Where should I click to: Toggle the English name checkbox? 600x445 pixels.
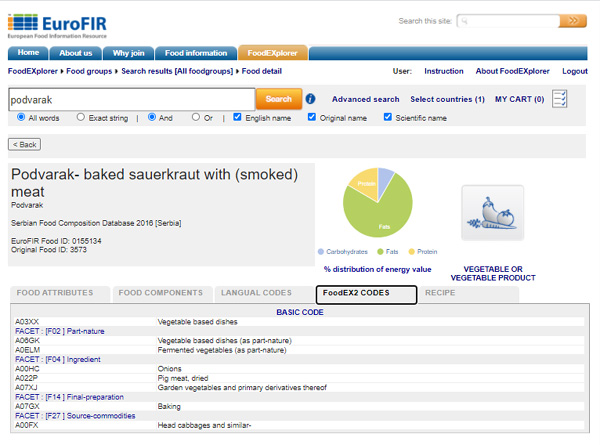237,117
